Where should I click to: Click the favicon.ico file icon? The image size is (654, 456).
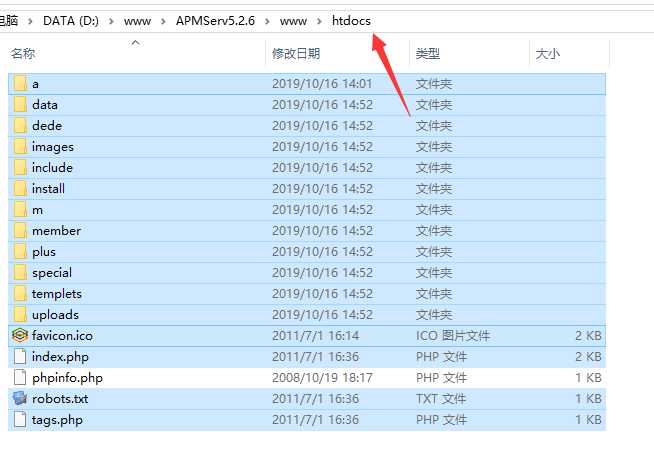point(20,335)
